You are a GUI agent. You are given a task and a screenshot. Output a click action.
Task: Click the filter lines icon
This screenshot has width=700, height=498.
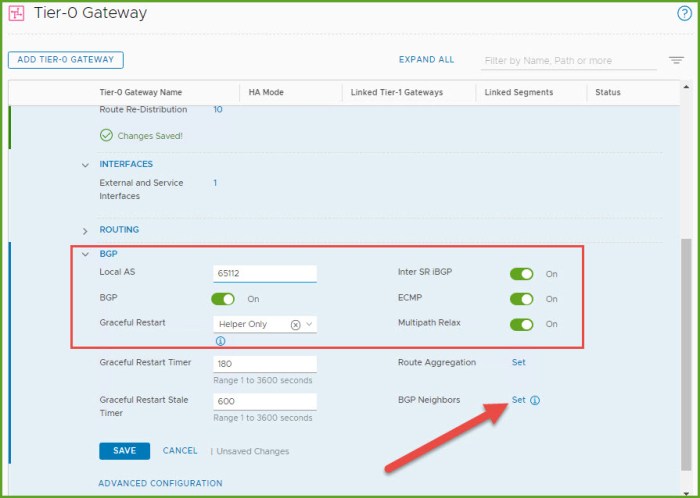[676, 60]
